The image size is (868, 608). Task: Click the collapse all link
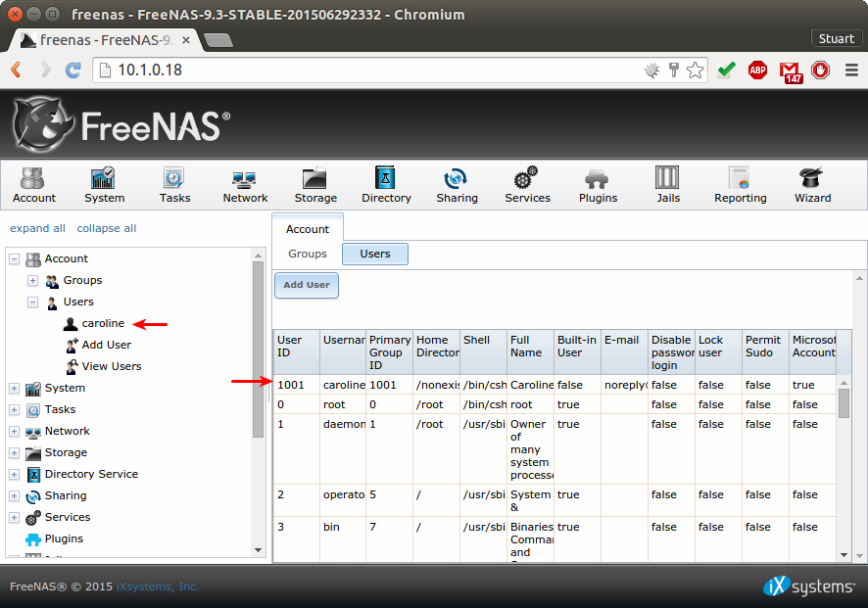pyautogui.click(x=106, y=228)
